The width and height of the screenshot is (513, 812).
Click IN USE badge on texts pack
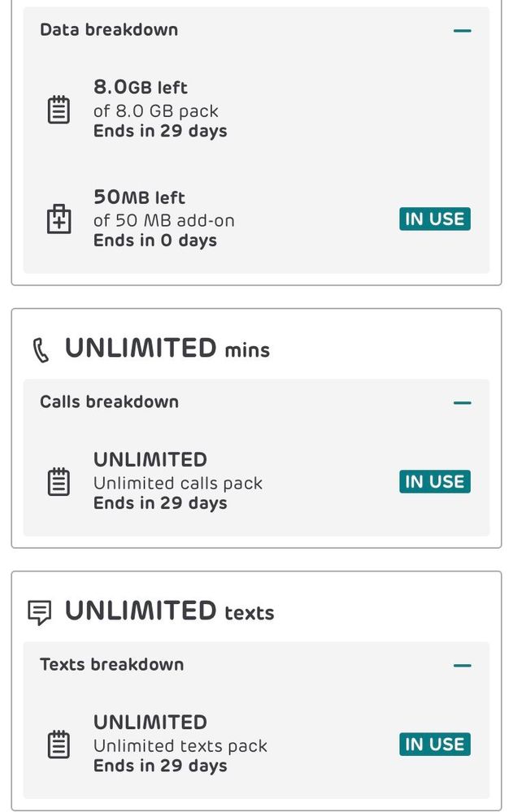(435, 744)
